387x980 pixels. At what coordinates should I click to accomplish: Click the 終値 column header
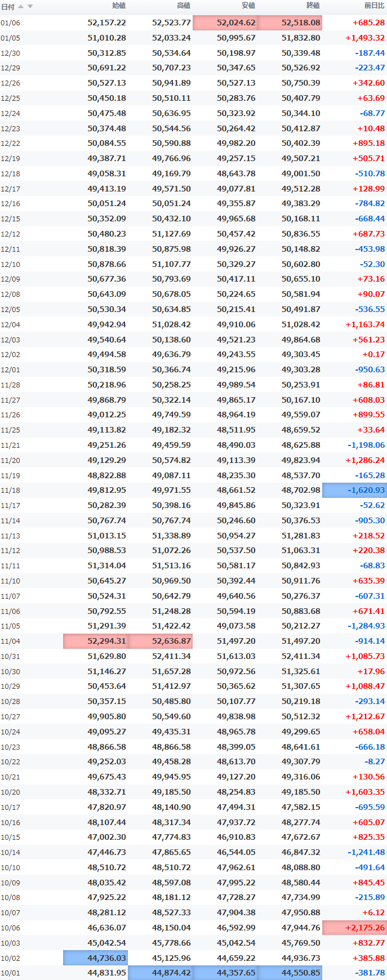pos(313,6)
